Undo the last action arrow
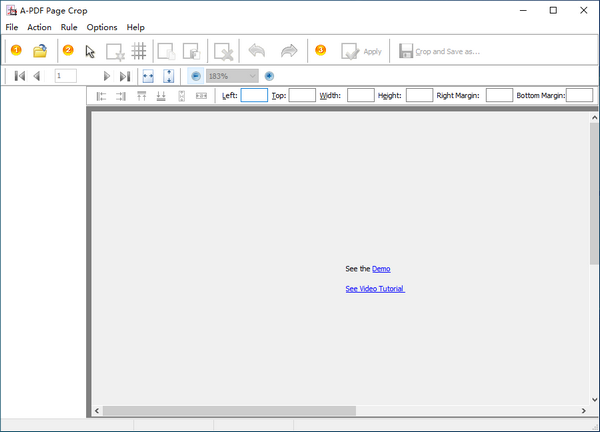600x432 pixels. click(x=257, y=51)
